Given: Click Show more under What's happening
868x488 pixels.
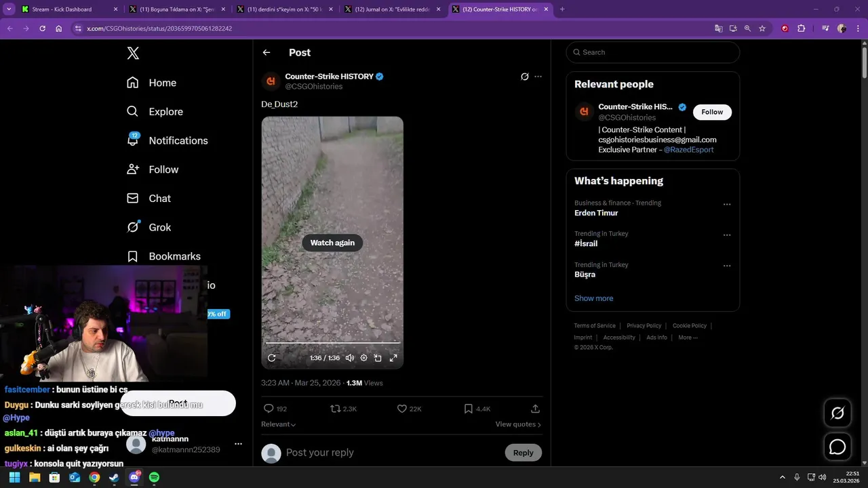Looking at the screenshot, I should [x=593, y=298].
